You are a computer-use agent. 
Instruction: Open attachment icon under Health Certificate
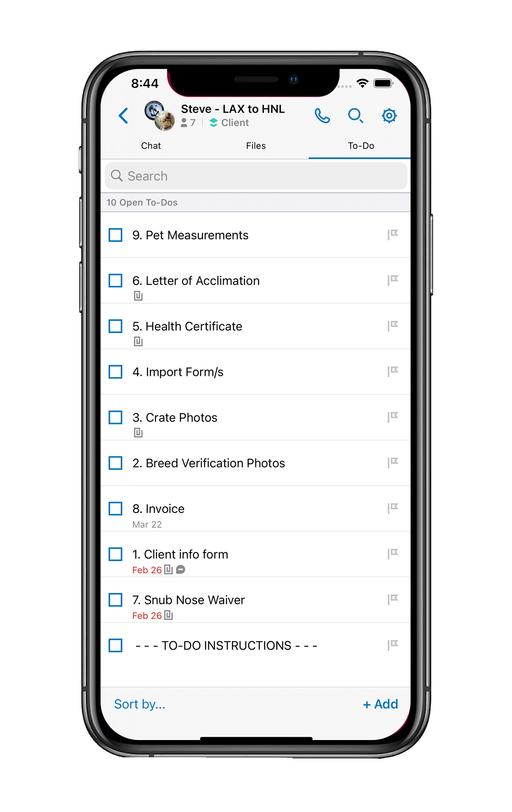point(138,341)
